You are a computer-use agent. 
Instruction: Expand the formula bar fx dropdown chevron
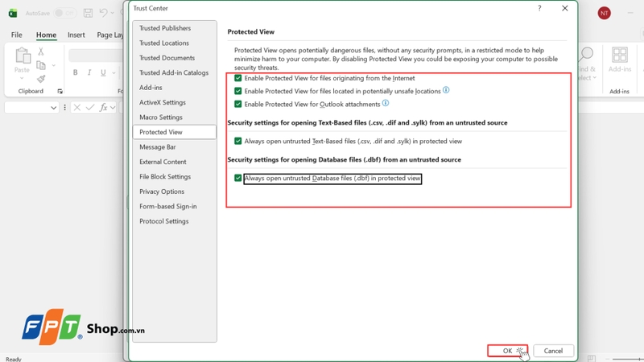(x=113, y=108)
